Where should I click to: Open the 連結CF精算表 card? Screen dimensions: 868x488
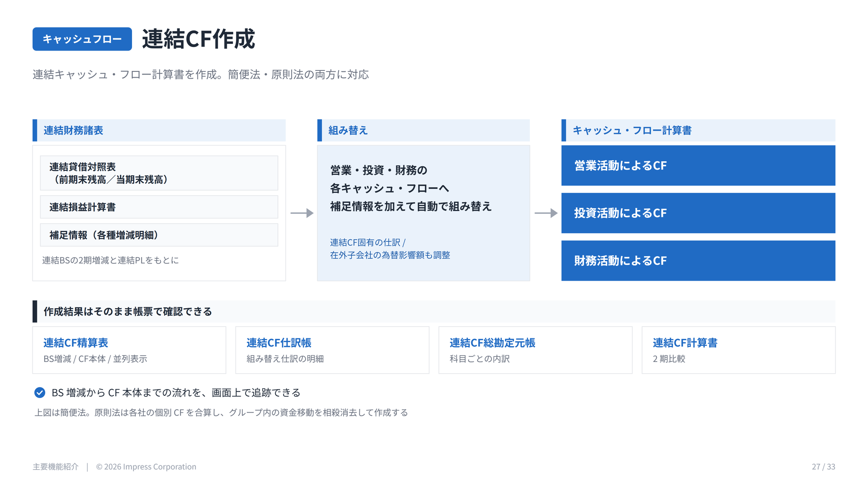click(x=129, y=350)
